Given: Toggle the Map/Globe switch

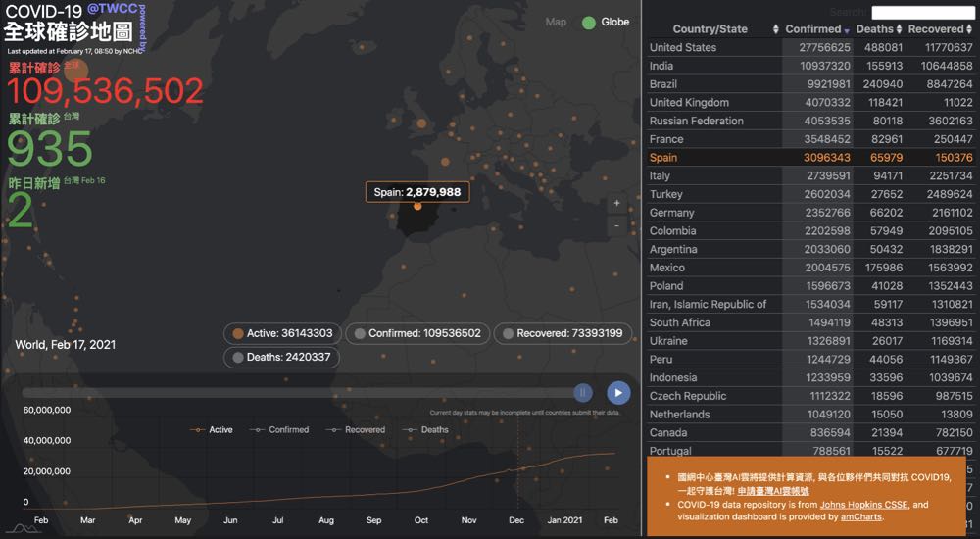Looking at the screenshot, I should coord(588,23).
